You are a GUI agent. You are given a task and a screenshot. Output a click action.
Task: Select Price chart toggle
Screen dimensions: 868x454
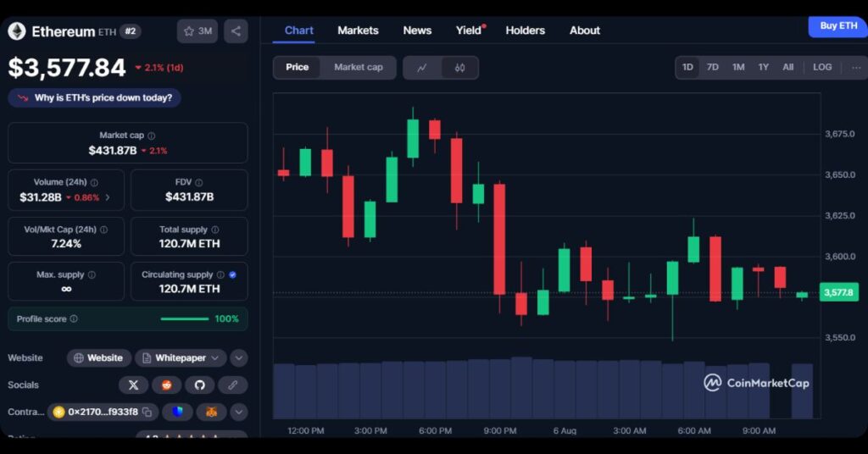pyautogui.click(x=298, y=68)
